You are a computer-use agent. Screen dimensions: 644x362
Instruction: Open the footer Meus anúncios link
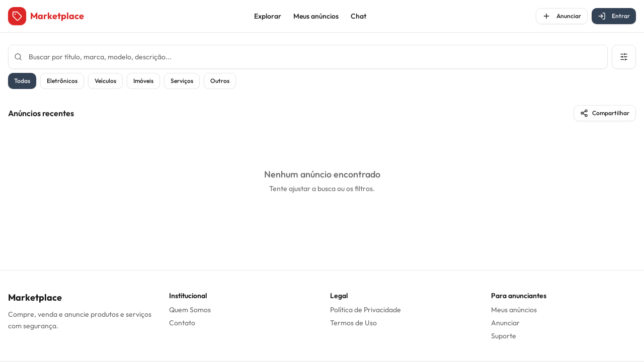(514, 310)
